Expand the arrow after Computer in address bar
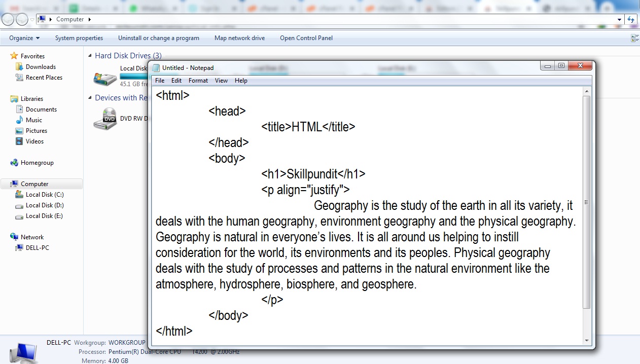The width and height of the screenshot is (640, 364). [90, 19]
